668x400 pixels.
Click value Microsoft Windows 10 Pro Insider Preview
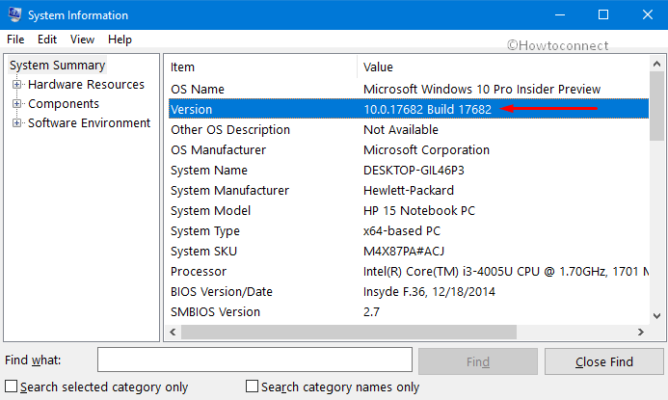click(482, 89)
